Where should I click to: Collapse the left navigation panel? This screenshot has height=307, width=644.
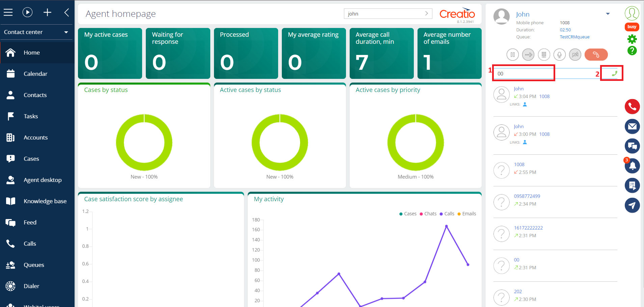pyautogui.click(x=66, y=12)
